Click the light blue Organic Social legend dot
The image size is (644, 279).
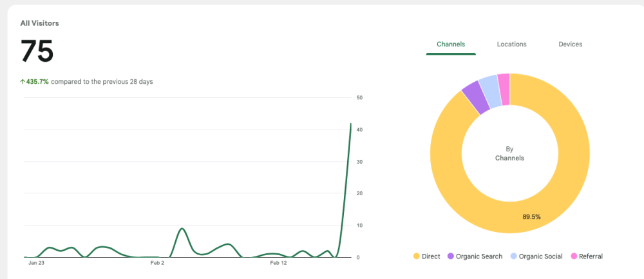513,256
